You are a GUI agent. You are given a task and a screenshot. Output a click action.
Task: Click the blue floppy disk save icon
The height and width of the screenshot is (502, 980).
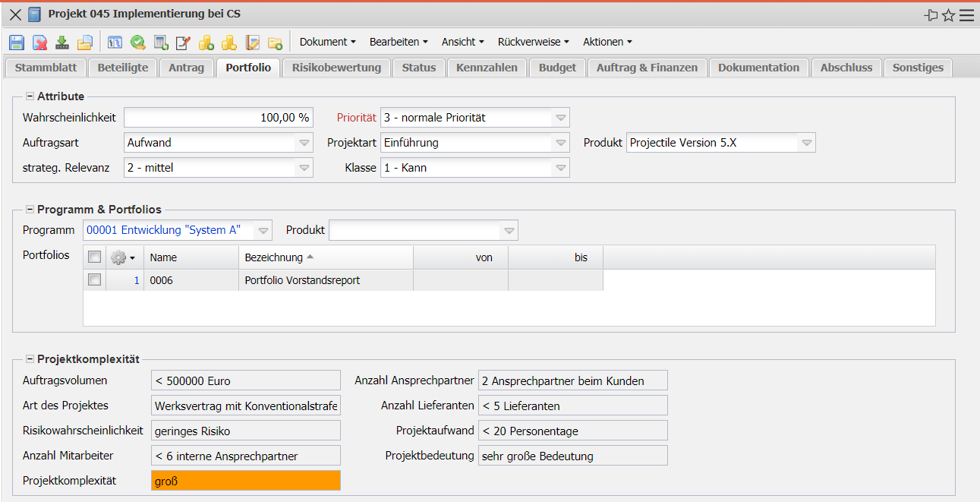(17, 43)
